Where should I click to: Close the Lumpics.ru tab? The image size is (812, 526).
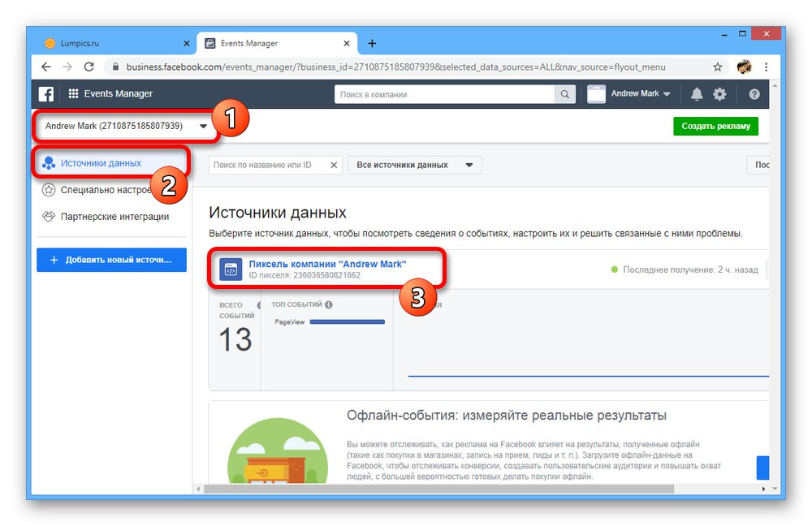pos(187,44)
